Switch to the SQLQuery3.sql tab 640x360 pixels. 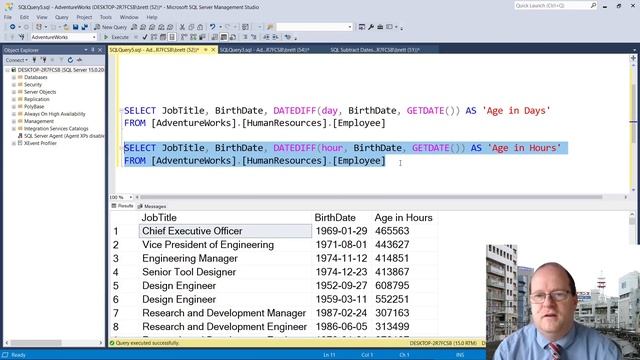(x=265, y=50)
